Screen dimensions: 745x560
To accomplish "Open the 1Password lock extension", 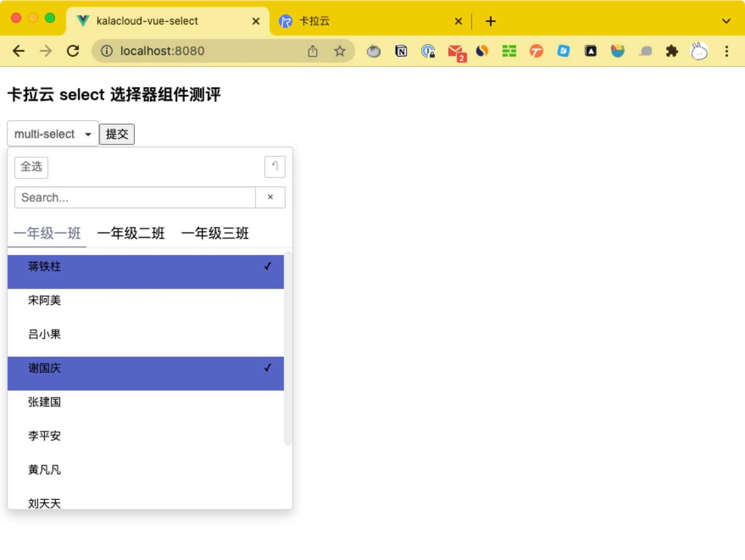I will pyautogui.click(x=428, y=51).
